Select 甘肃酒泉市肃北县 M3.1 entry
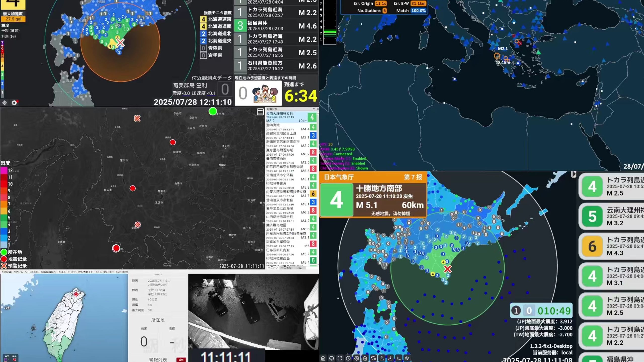Screen dimensions: 644x362 291,202
